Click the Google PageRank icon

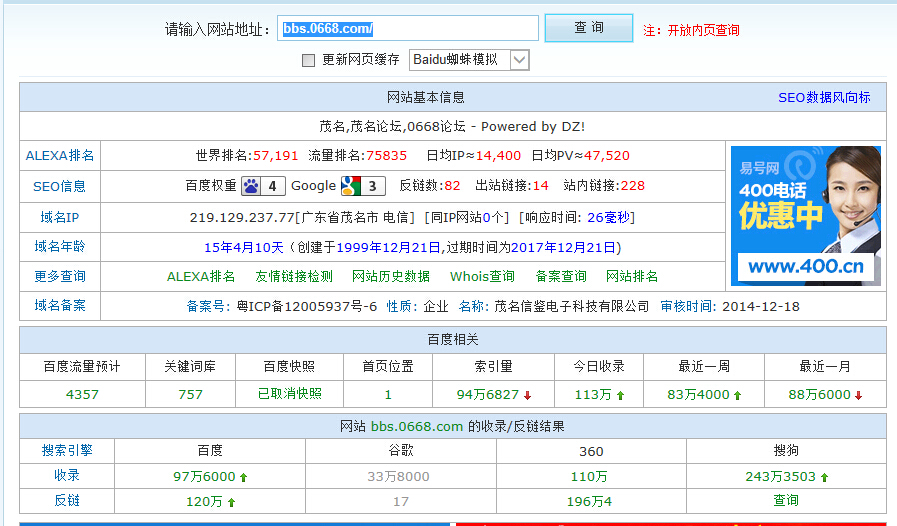click(349, 186)
